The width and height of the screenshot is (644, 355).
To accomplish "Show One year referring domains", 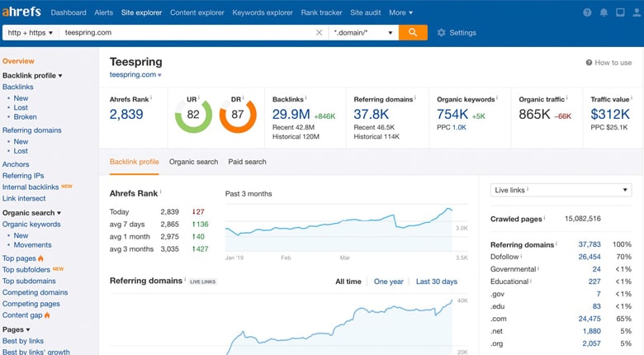I will tap(389, 282).
